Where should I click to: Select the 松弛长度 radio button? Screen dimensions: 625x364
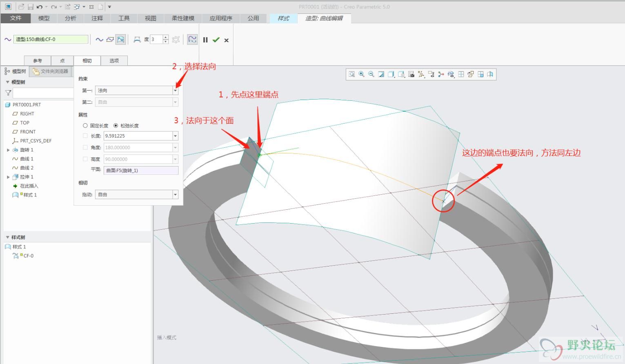pos(116,126)
